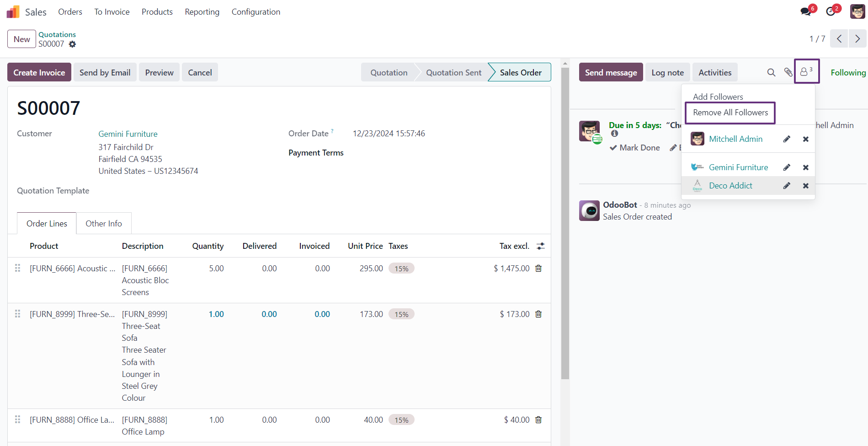Switch to the Order Lines tab
868x446 pixels.
coord(47,224)
